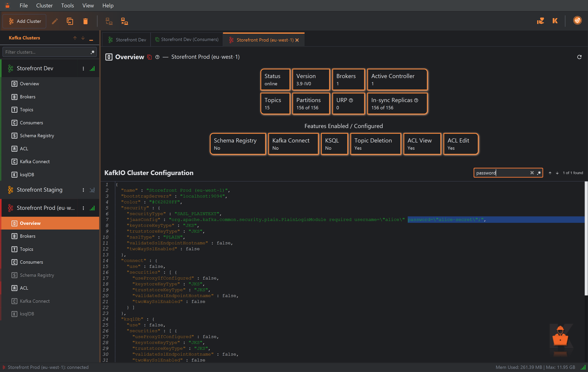Open Storefront Dev options menu
Image resolution: width=588 pixels, height=372 pixels.
pos(83,69)
